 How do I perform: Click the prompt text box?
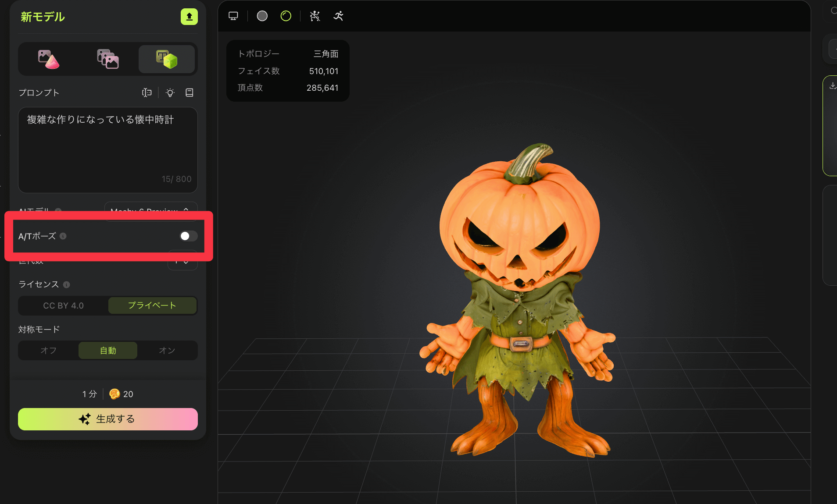point(107,149)
